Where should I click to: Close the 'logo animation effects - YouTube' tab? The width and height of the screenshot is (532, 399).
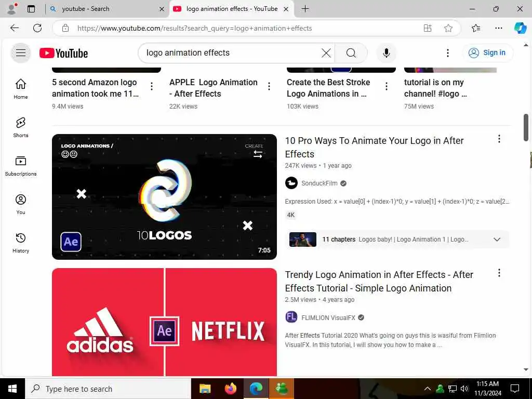pos(286,9)
